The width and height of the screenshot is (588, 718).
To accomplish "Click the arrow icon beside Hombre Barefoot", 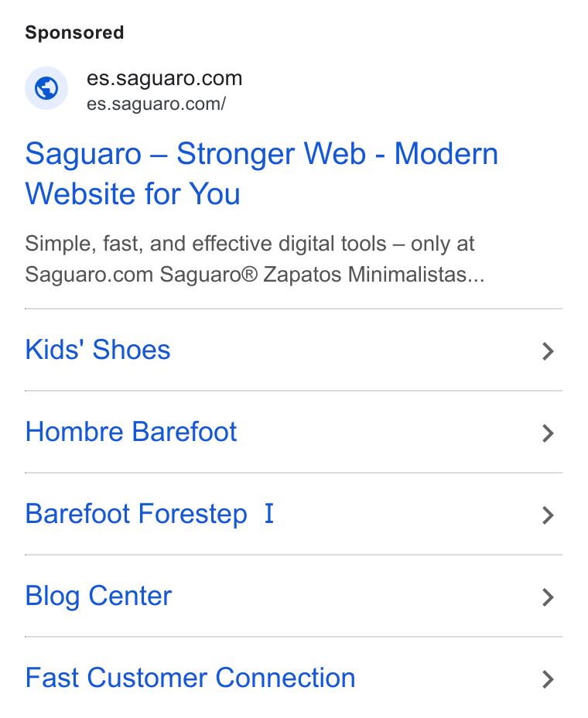I will click(x=548, y=433).
